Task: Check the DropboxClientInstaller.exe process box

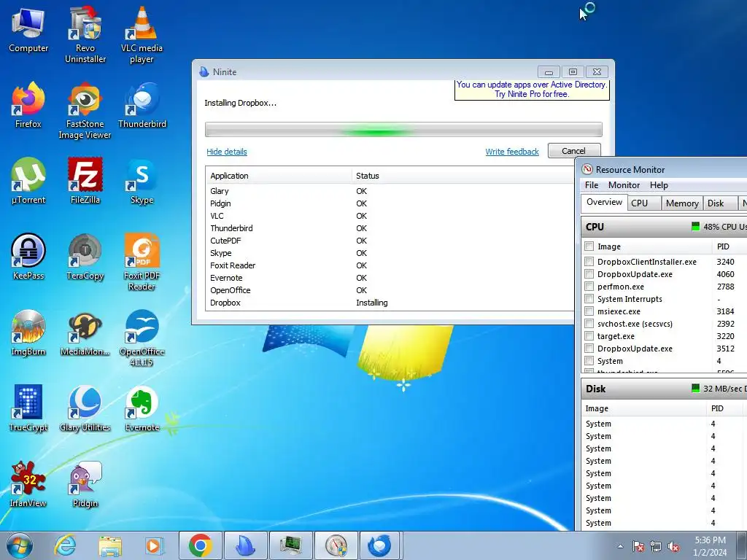Action: pos(589,262)
